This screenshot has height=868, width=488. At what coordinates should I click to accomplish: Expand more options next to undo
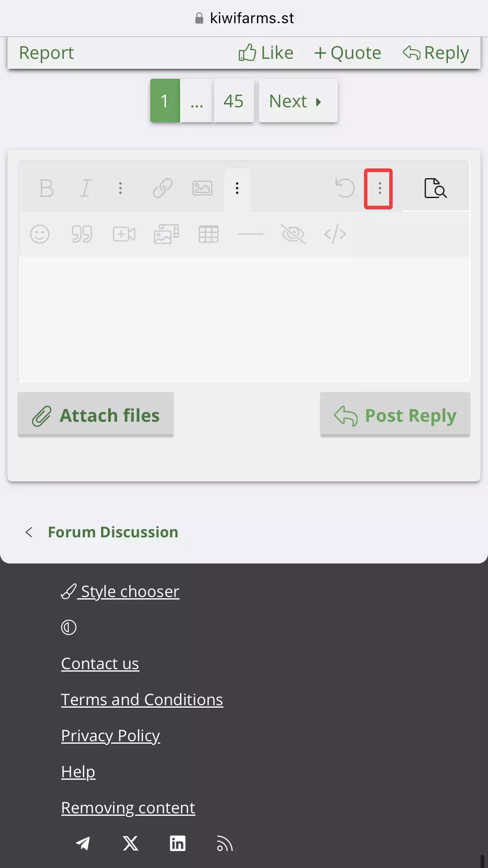coord(379,189)
